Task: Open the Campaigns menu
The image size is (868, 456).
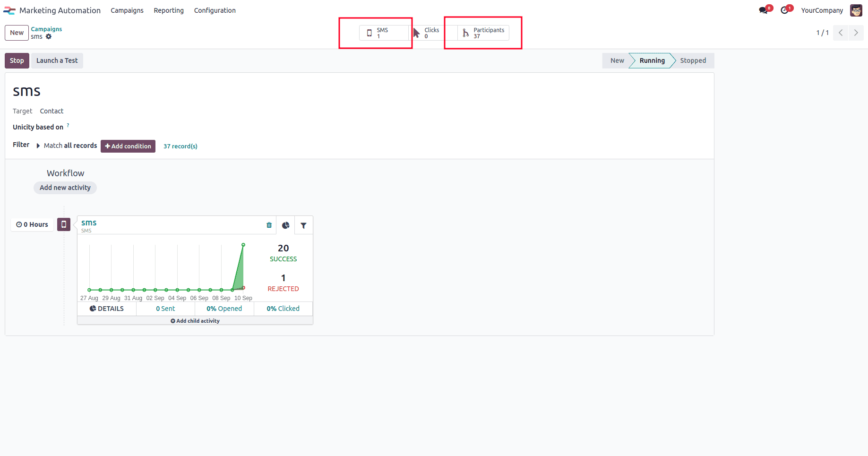Action: click(x=127, y=10)
